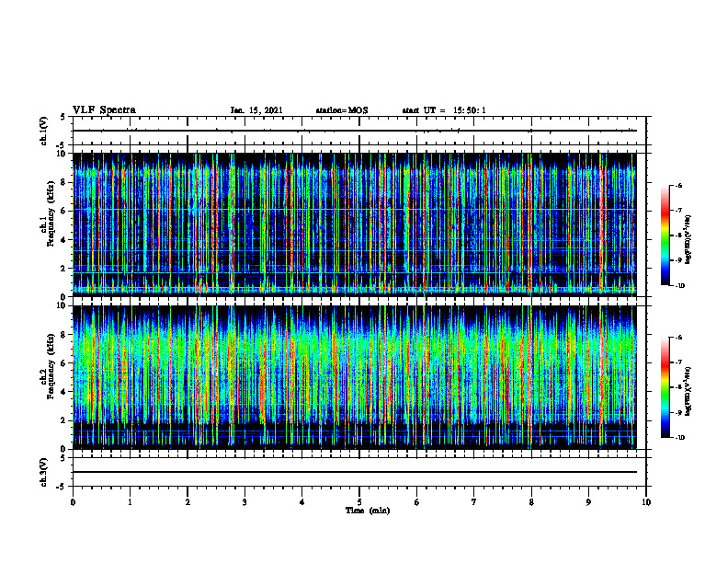This screenshot has height=563, width=728.
Task: Click the '6' tick on the time axis
Action: coord(417,502)
